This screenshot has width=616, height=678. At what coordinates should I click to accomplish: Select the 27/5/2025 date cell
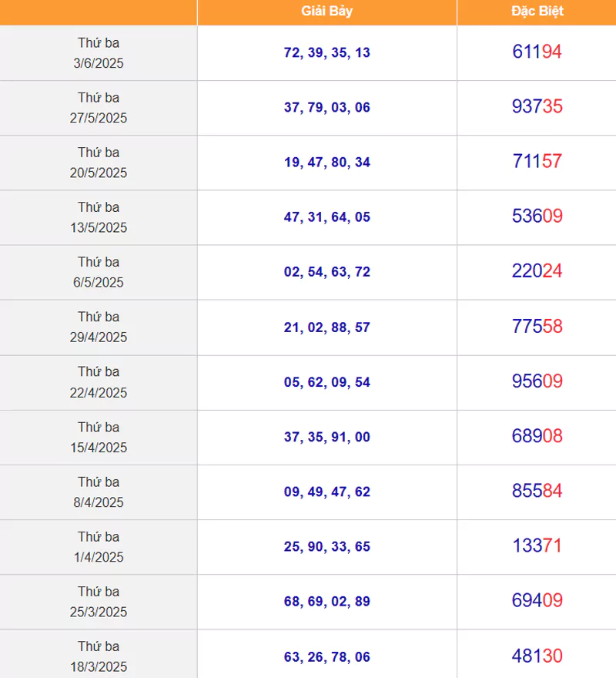pos(99,108)
